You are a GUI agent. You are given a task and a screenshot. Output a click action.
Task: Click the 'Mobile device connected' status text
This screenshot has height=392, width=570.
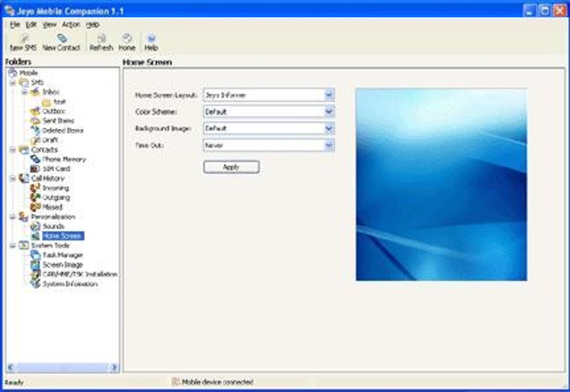tap(217, 382)
